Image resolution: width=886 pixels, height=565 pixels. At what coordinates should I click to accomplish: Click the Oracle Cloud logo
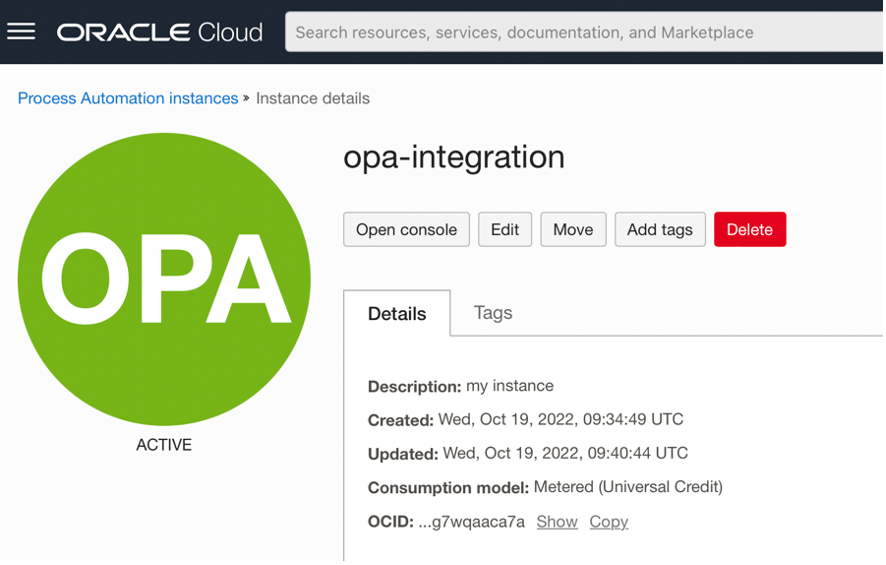coord(160,32)
